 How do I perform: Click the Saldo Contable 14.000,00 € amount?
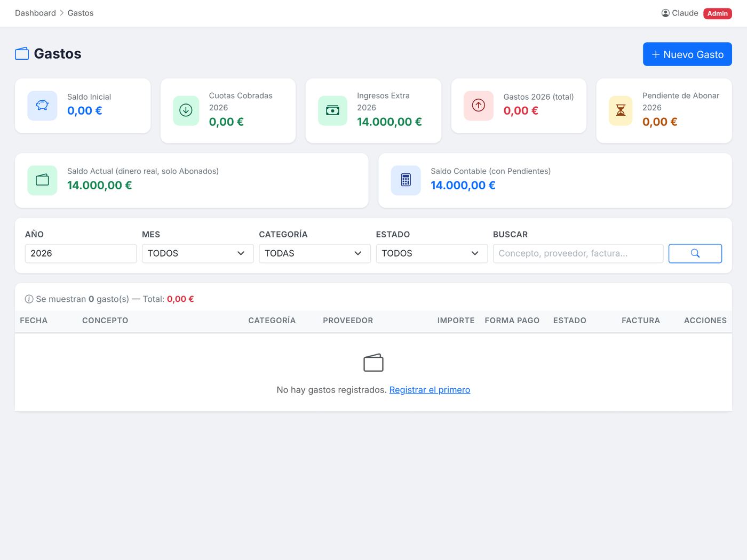[x=463, y=185]
